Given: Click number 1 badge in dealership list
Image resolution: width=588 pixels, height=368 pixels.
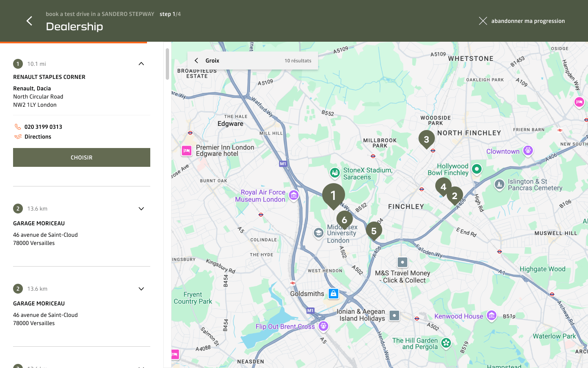Looking at the screenshot, I should tap(18, 64).
